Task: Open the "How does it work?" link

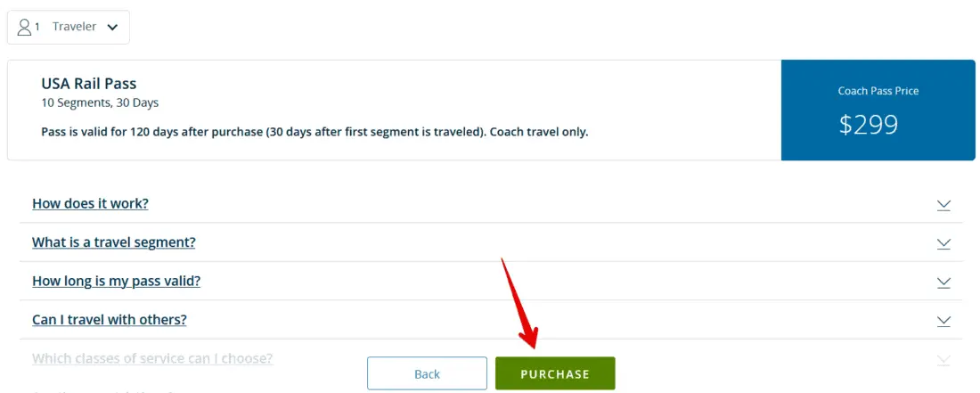Action: 90,203
